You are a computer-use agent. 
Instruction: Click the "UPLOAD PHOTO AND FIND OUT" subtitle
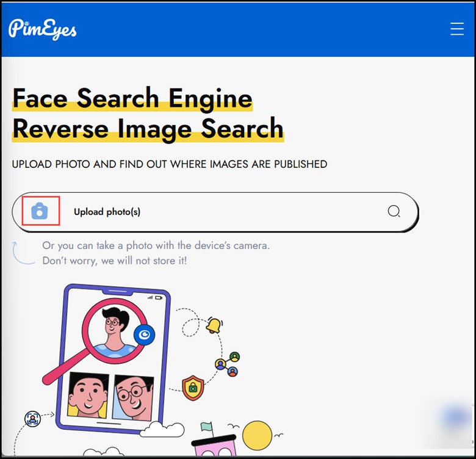click(x=170, y=164)
